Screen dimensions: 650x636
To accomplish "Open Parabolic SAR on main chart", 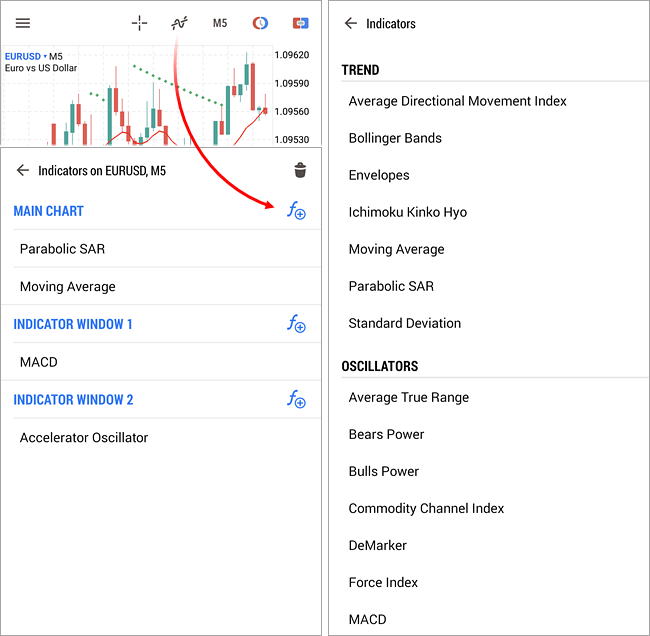I will (62, 249).
